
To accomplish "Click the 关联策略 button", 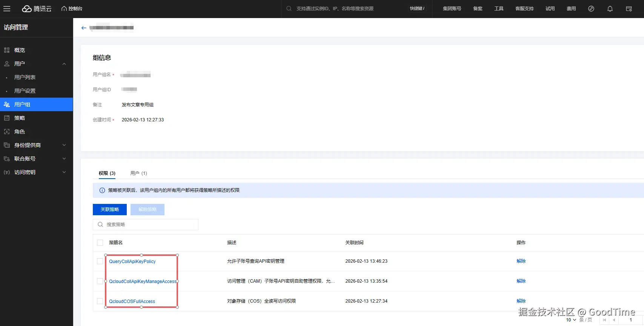I will (110, 210).
